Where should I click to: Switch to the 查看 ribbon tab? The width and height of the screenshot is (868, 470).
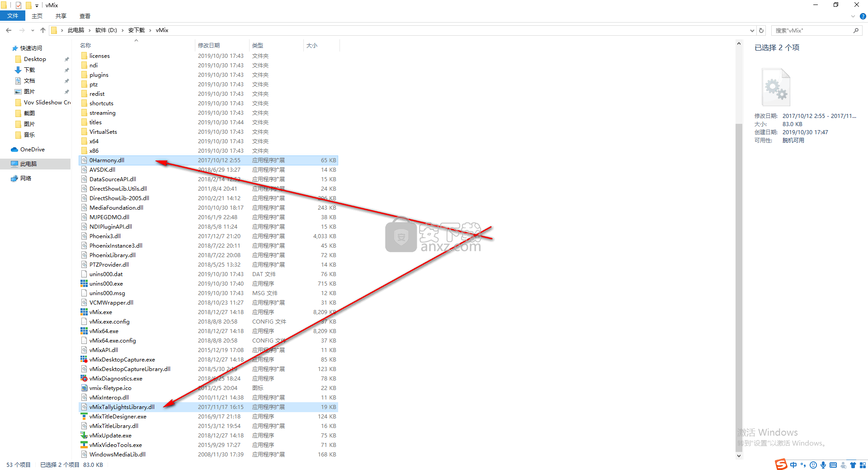[x=85, y=16]
